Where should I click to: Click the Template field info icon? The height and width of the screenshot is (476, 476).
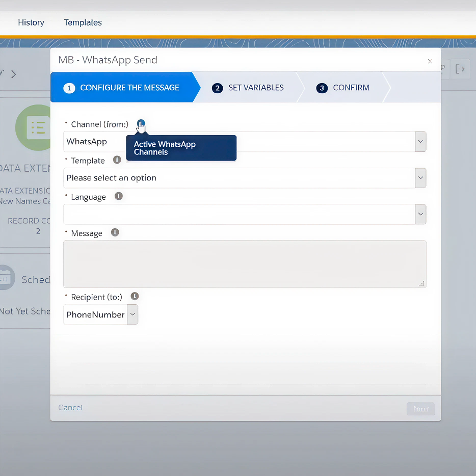(117, 160)
